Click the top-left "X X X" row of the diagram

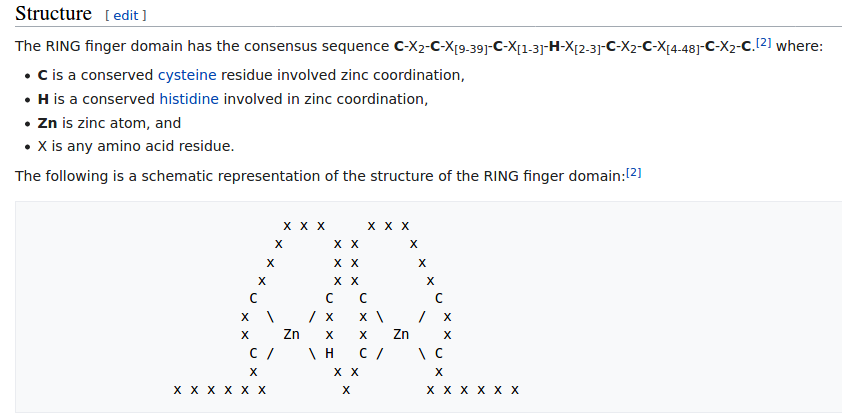tap(304, 226)
